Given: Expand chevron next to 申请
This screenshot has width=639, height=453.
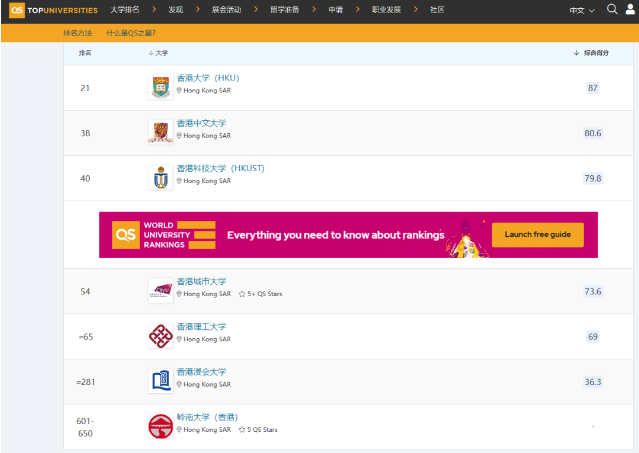Looking at the screenshot, I should [357, 9].
